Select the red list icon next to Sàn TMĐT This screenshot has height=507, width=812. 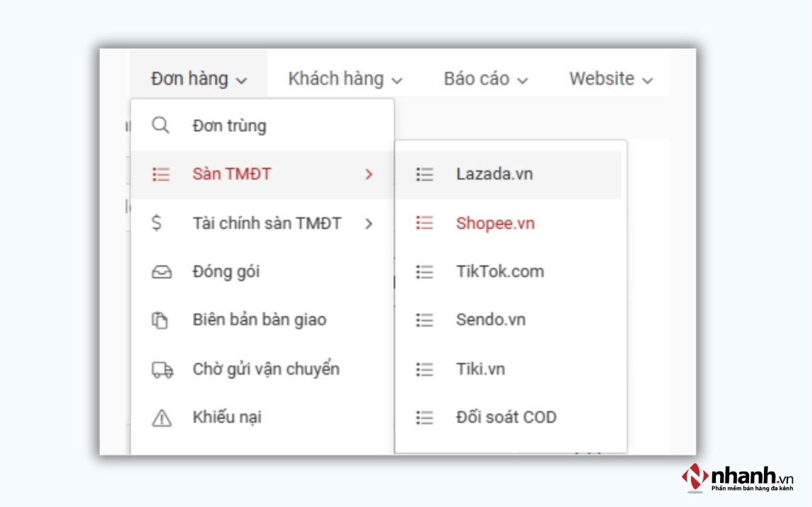point(161,174)
